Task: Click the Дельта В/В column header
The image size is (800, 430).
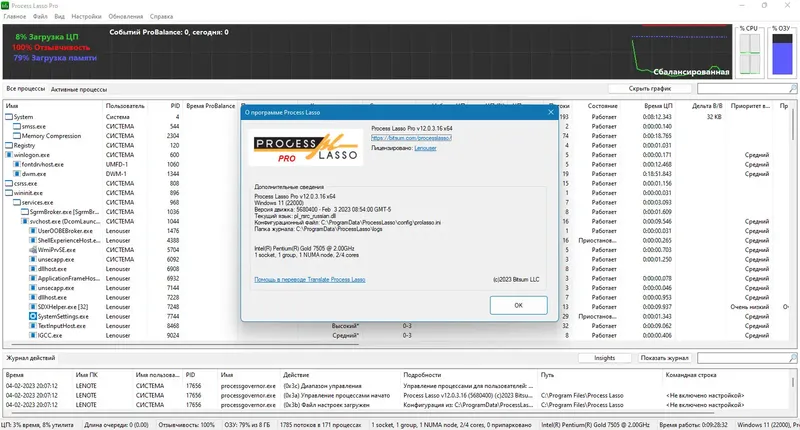Action: (x=707, y=106)
